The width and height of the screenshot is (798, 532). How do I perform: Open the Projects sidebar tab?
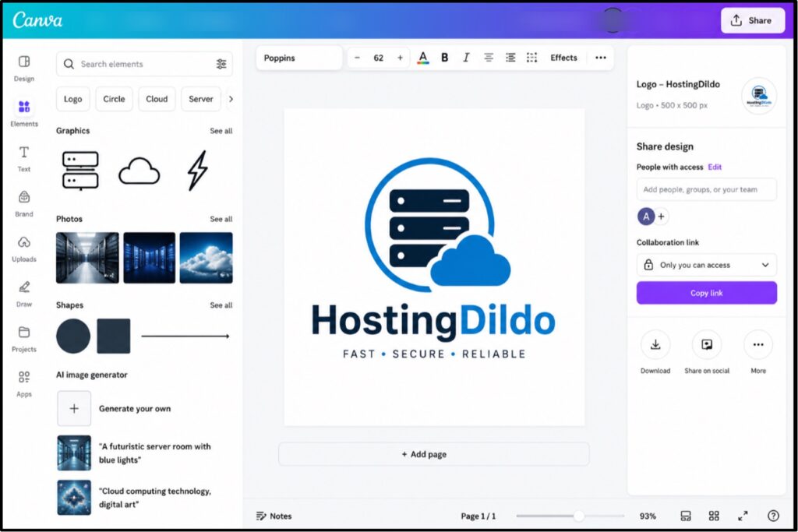[24, 339]
